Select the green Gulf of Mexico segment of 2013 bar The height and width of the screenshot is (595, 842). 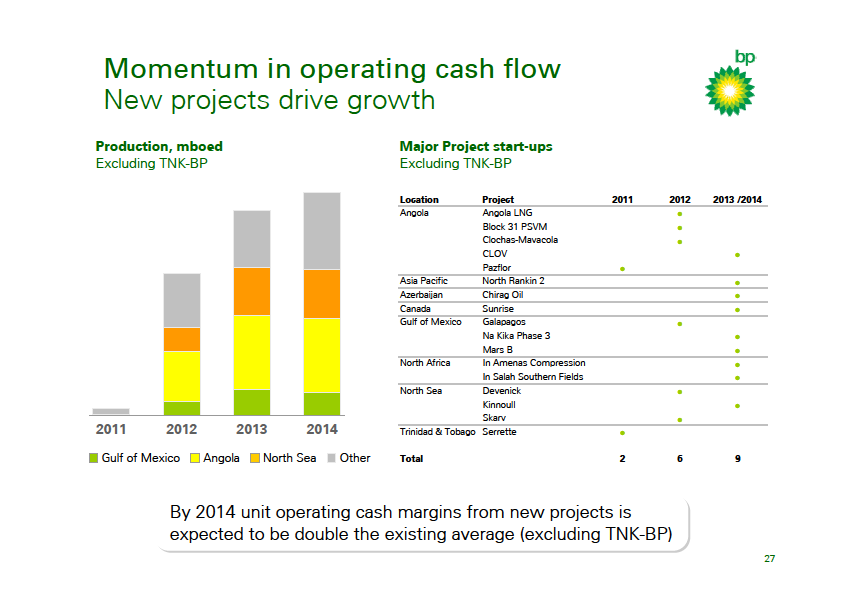[x=252, y=402]
